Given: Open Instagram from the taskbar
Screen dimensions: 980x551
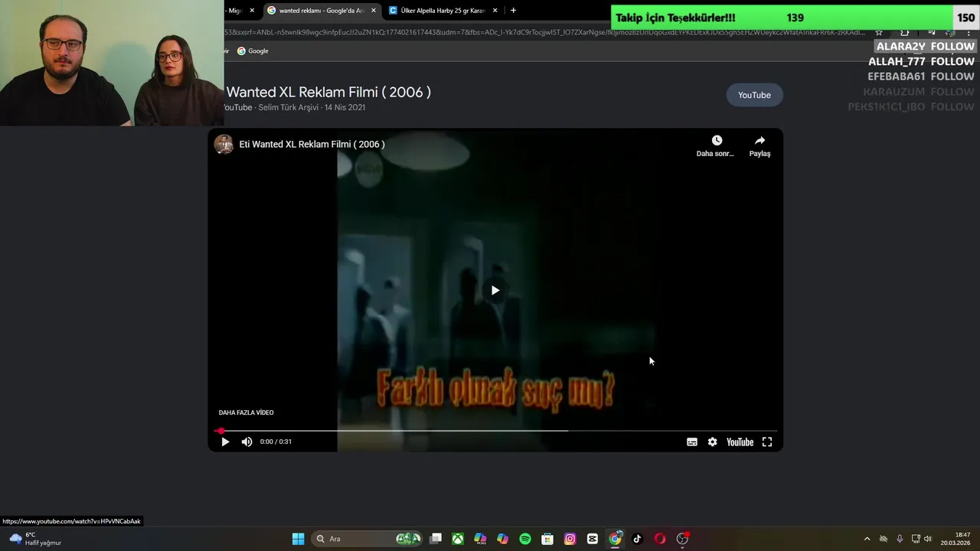Looking at the screenshot, I should 570,539.
